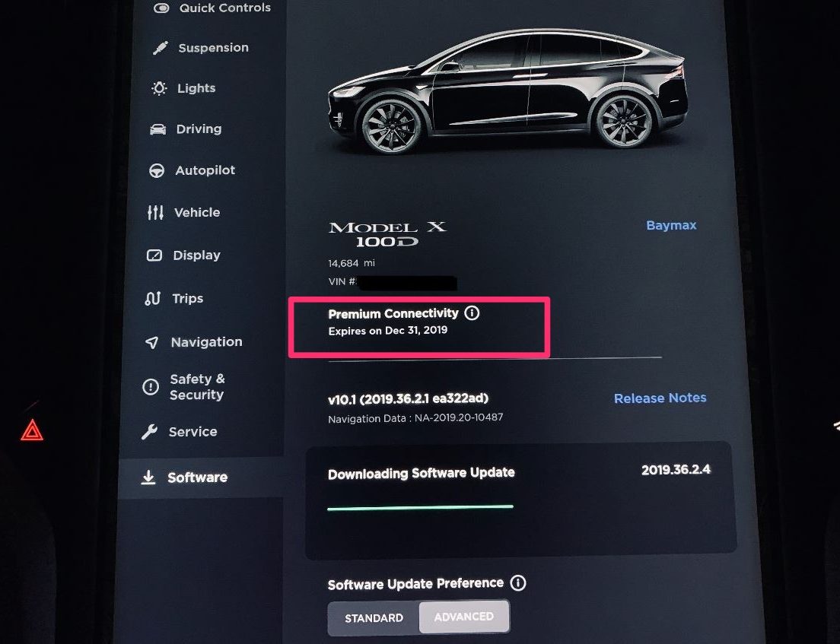Tap the Autopilot steering wheel icon
This screenshot has height=644, width=840.
(x=157, y=171)
